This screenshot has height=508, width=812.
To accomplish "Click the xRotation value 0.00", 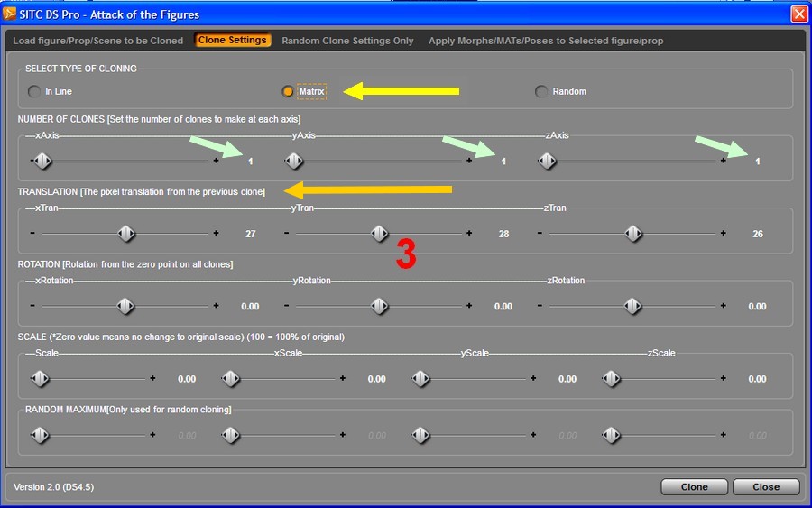I will pos(250,307).
